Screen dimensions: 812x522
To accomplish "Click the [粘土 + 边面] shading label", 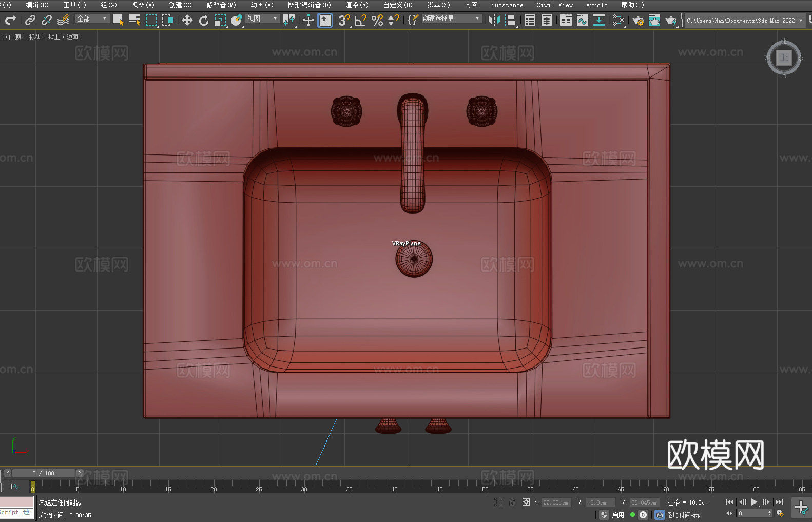I will click(64, 37).
